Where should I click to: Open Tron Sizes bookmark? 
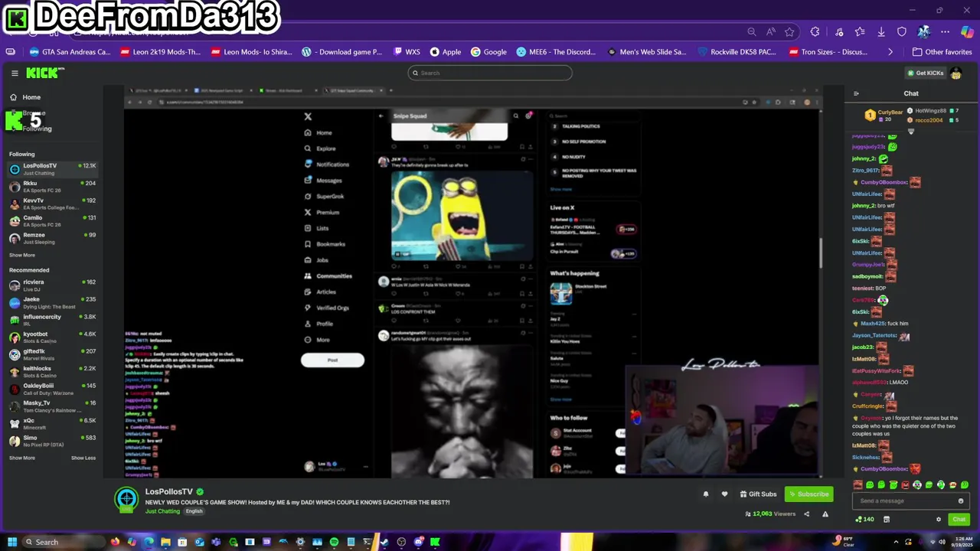[827, 52]
